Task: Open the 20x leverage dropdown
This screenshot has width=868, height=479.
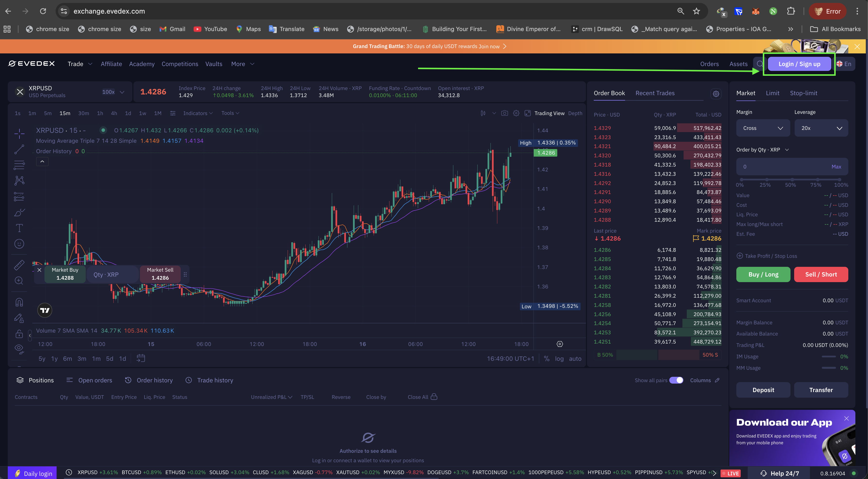Action: 821,128
